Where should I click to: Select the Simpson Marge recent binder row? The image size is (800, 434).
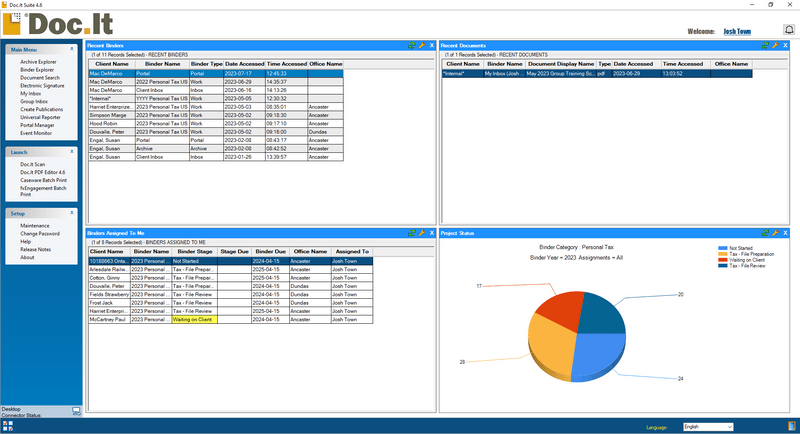coord(216,115)
